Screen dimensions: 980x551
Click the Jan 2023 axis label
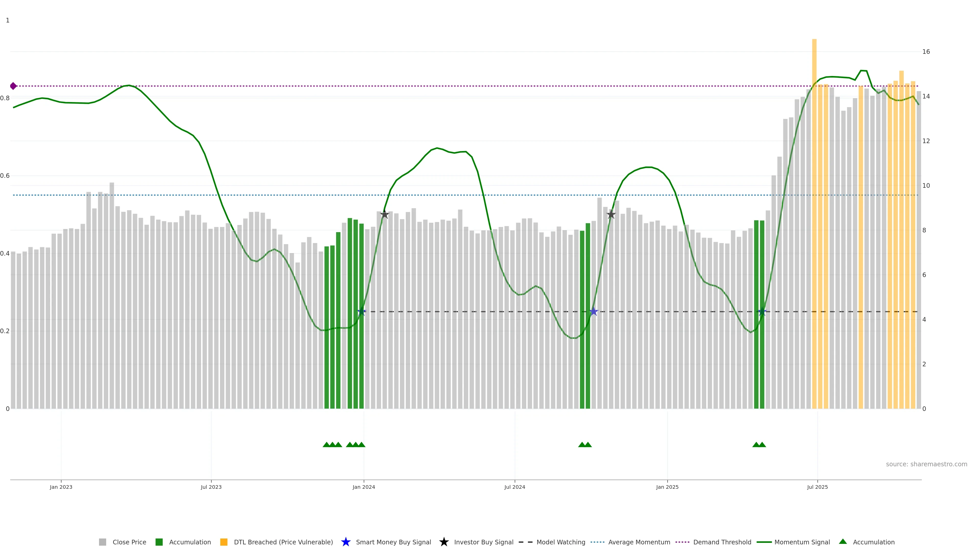point(61,487)
